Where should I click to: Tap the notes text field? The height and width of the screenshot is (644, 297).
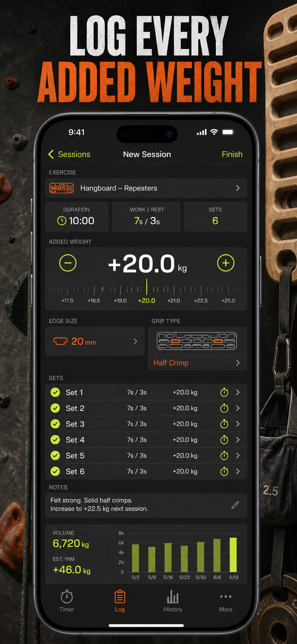pyautogui.click(x=146, y=505)
